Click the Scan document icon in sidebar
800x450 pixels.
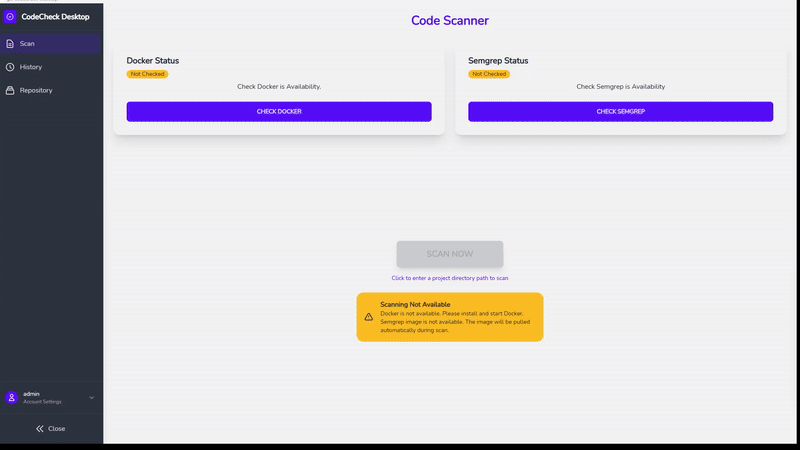pos(10,44)
